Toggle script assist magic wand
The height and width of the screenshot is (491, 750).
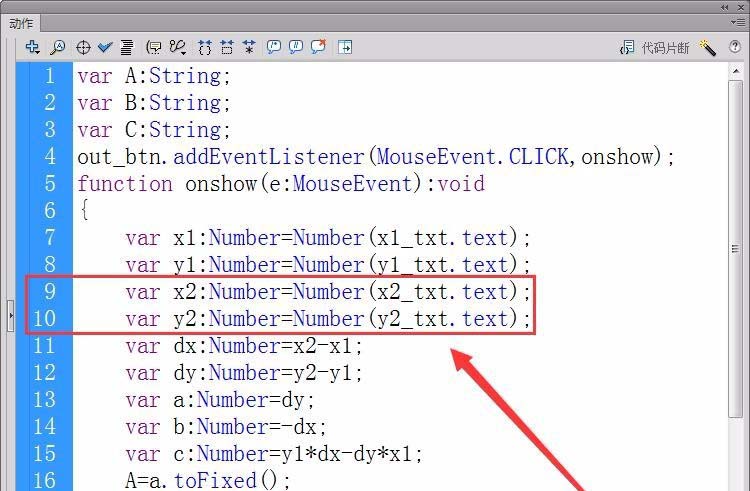[707, 47]
